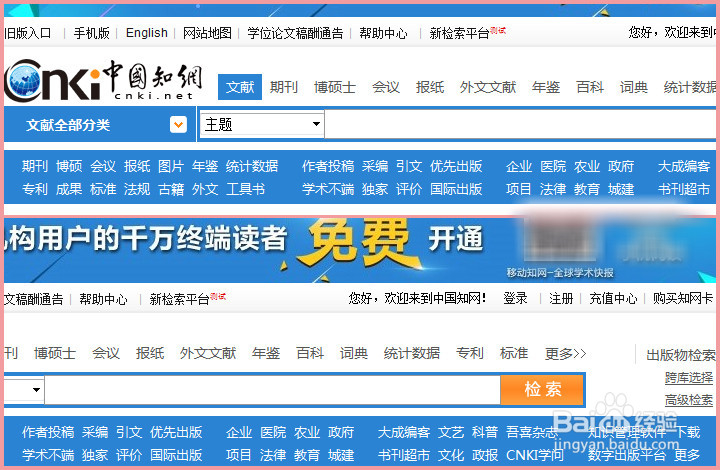
Task: Open the 出版物检索 link
Action: (681, 355)
